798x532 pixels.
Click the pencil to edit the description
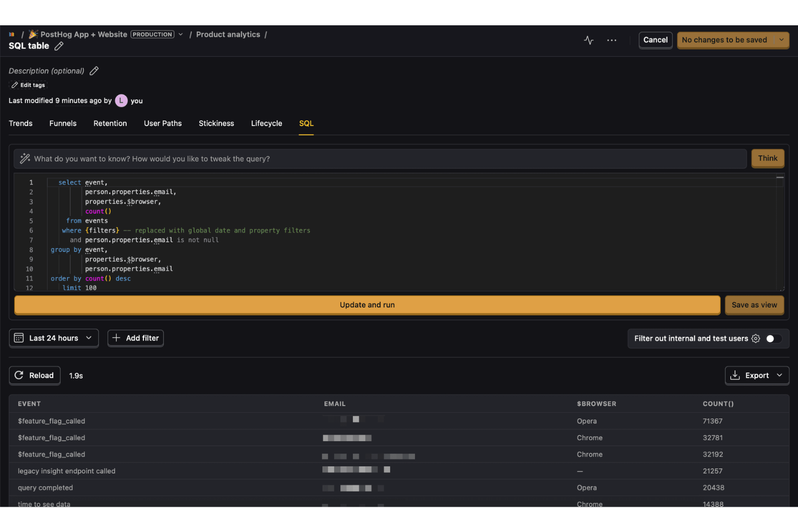point(94,71)
